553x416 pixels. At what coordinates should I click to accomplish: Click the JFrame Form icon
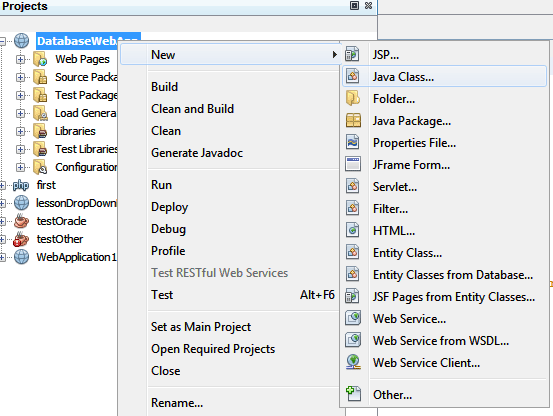coord(353,164)
